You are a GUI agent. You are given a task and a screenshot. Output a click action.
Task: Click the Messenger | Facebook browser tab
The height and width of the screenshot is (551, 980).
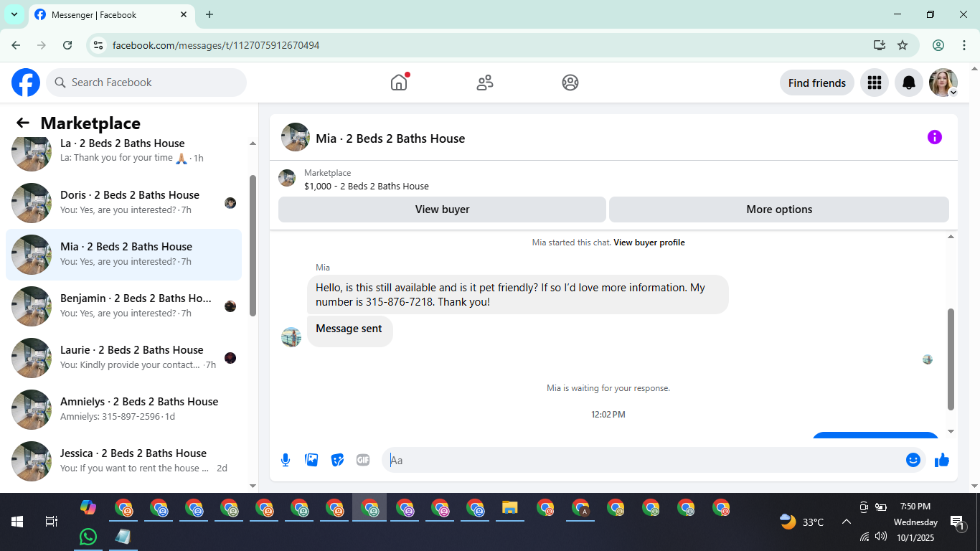(x=111, y=14)
